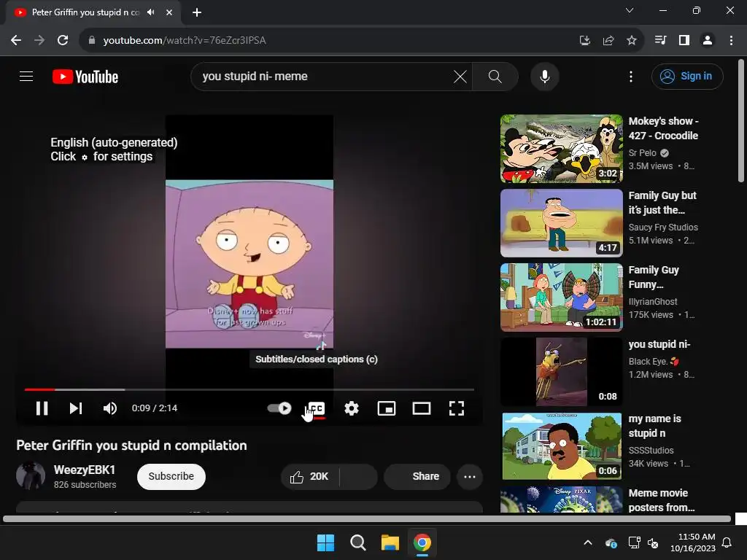The image size is (747, 560).
Task: Enter full screen mode
Action: [x=457, y=408]
